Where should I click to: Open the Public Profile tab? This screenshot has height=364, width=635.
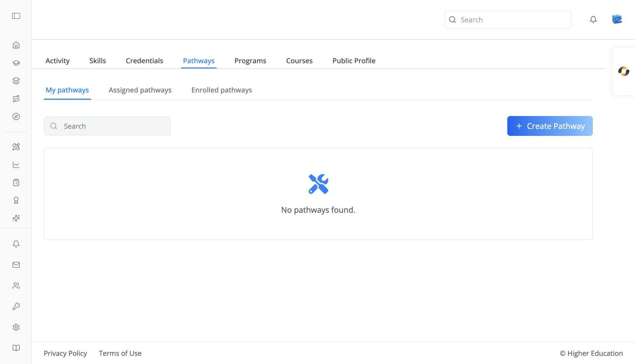point(354,61)
